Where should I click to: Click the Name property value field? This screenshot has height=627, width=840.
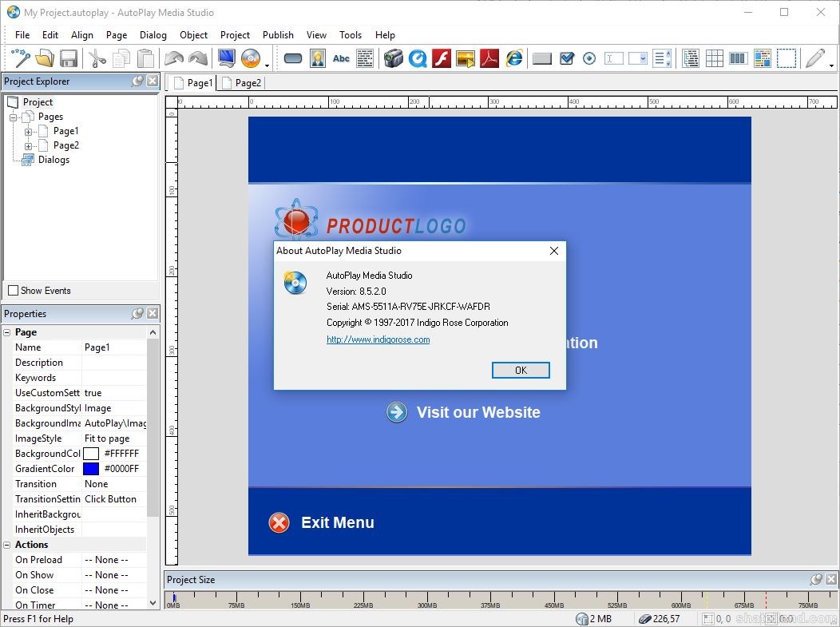pos(114,347)
